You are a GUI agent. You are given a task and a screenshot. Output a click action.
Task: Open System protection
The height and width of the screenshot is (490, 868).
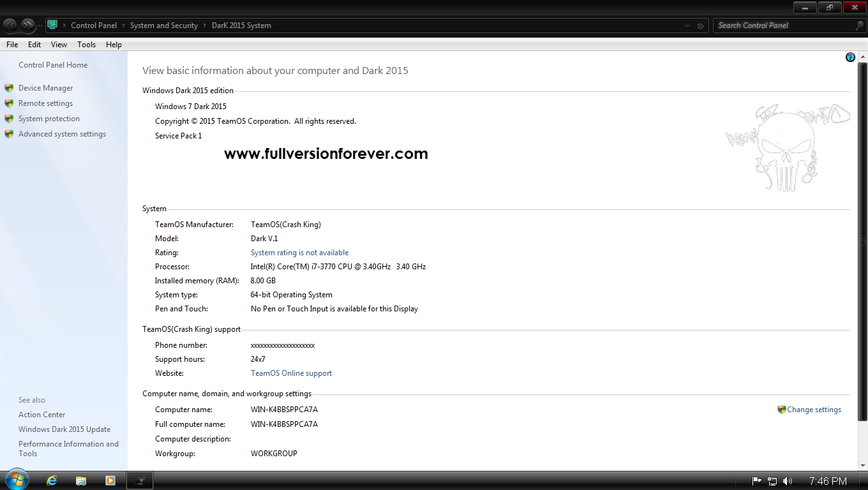tap(49, 119)
